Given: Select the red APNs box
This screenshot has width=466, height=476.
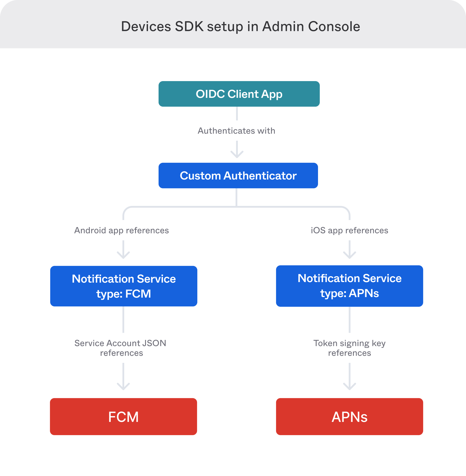Looking at the screenshot, I should point(349,417).
